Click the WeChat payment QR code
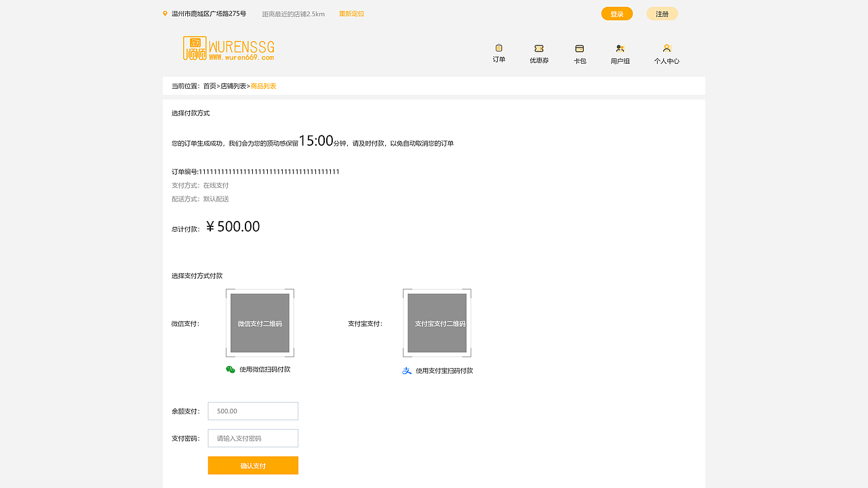868x488 pixels. [260, 323]
